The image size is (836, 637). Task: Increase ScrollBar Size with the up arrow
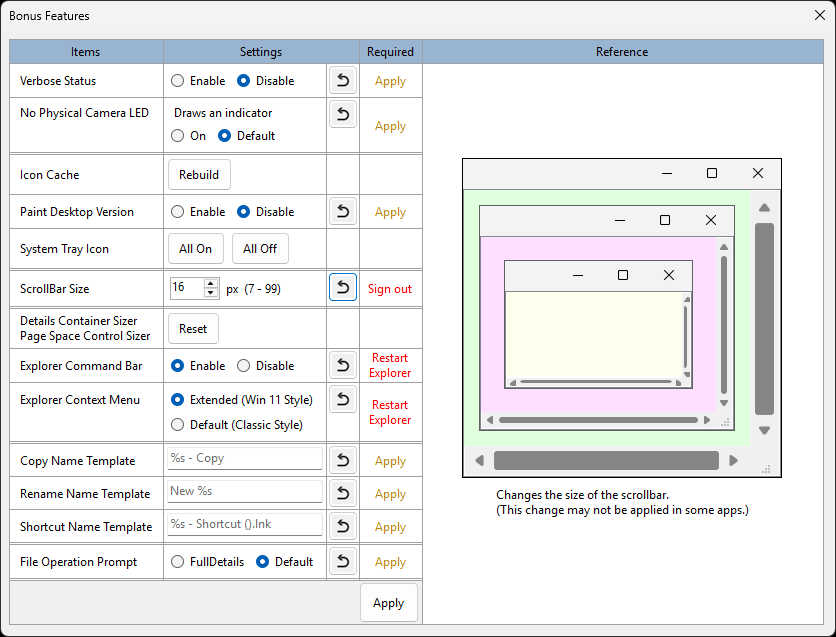(211, 284)
